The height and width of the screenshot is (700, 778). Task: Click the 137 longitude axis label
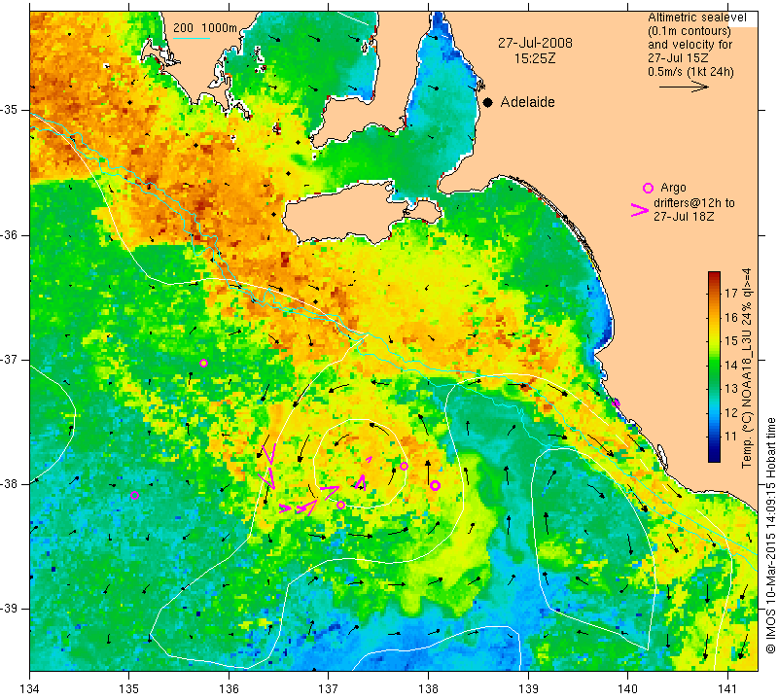(x=328, y=689)
